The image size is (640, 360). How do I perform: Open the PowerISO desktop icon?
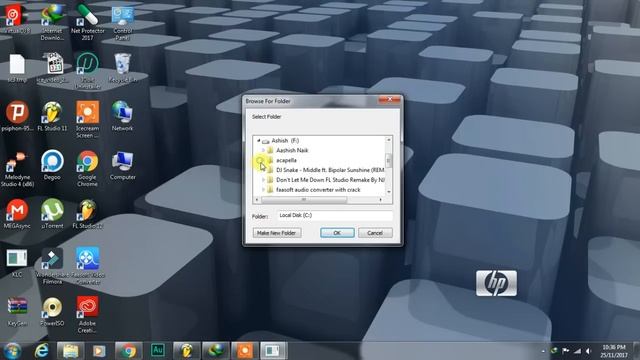[52, 311]
